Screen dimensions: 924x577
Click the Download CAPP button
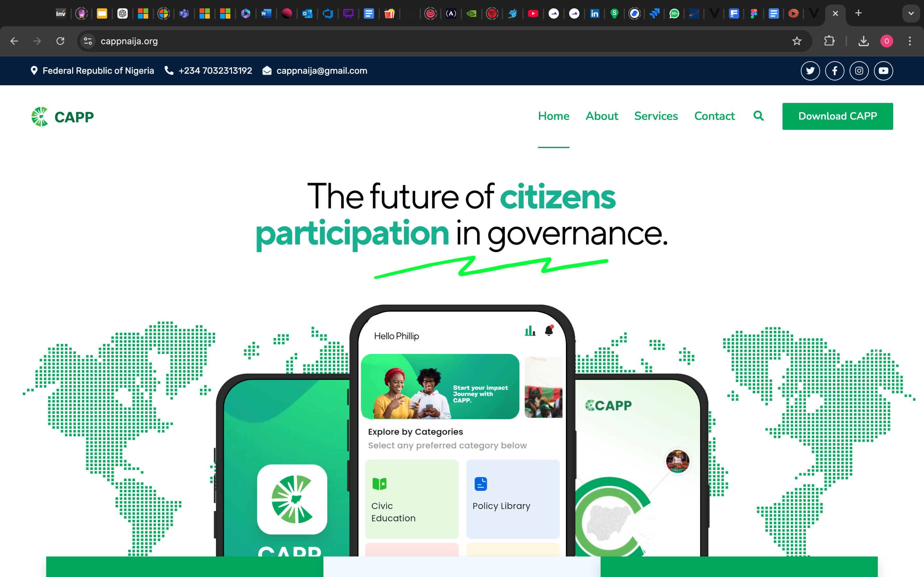[838, 116]
